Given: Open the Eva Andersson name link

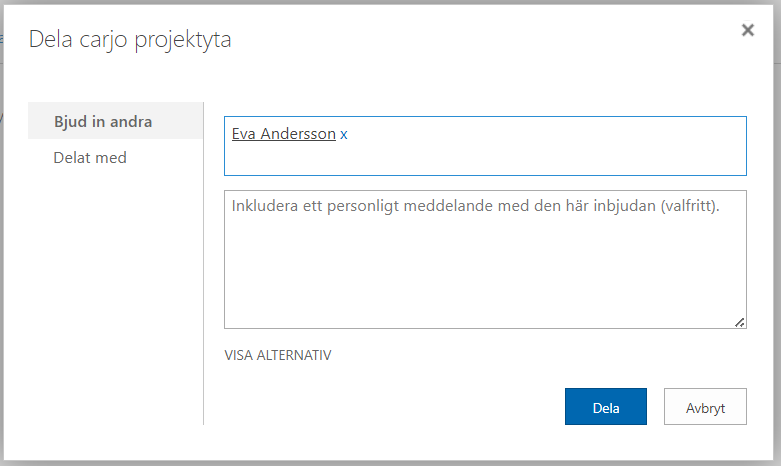Looking at the screenshot, I should coord(283,133).
